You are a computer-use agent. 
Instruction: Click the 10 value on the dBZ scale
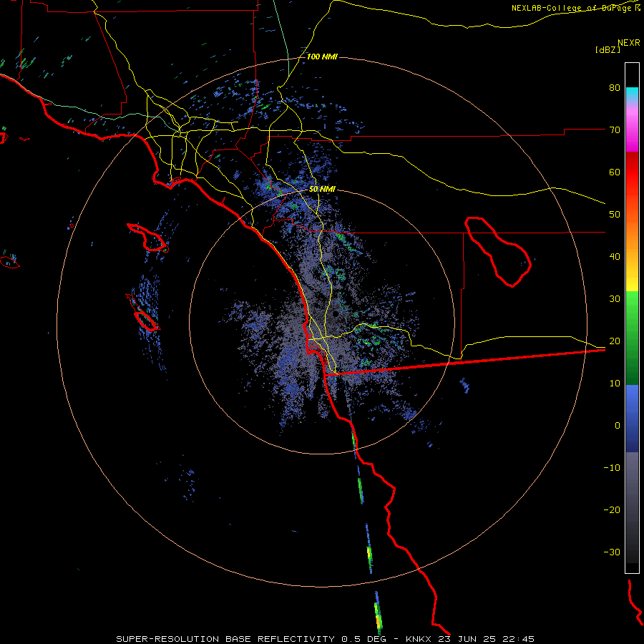615,384
